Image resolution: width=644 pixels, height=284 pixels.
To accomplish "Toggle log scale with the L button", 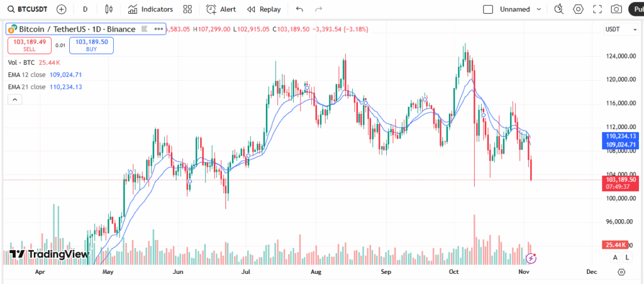I will [x=627, y=258].
